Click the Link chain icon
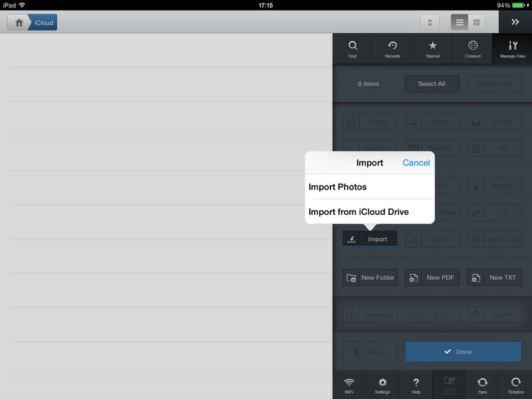The image size is (532, 399). click(475, 213)
